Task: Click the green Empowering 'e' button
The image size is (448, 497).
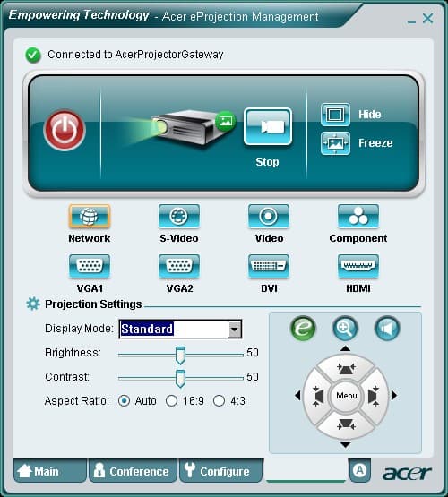Action: [303, 329]
